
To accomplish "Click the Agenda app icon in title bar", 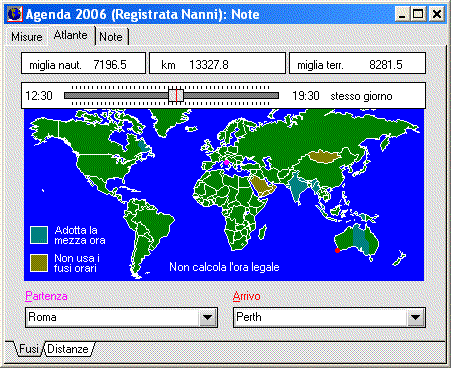I will point(15,14).
